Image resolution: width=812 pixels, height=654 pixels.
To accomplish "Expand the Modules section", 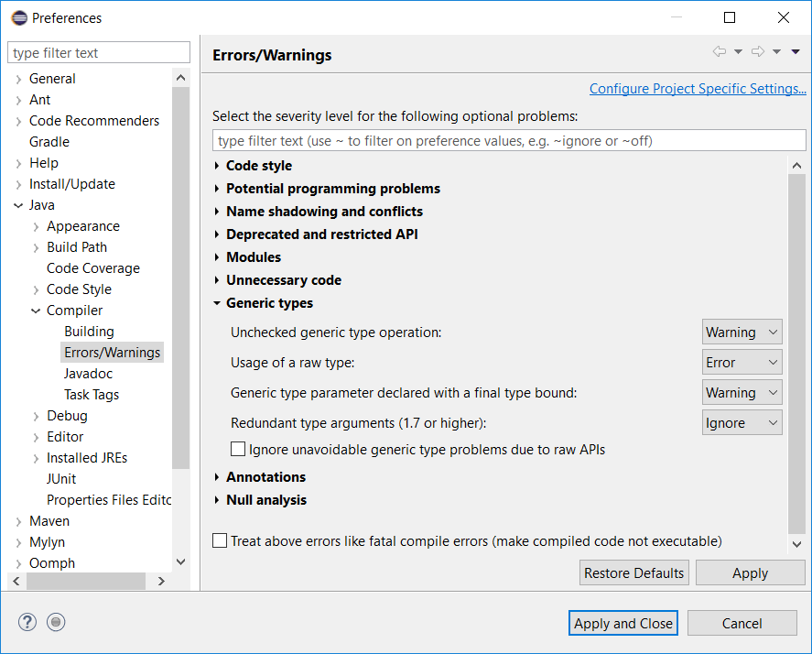I will pyautogui.click(x=217, y=257).
